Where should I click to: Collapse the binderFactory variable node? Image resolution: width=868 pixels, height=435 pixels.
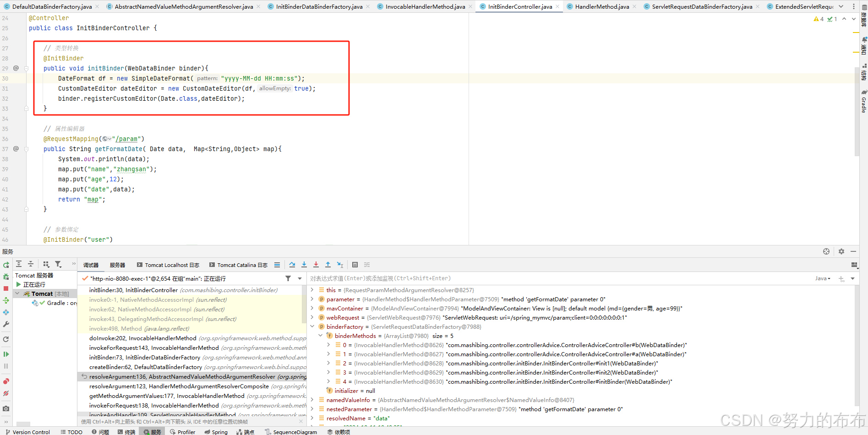[312, 326]
